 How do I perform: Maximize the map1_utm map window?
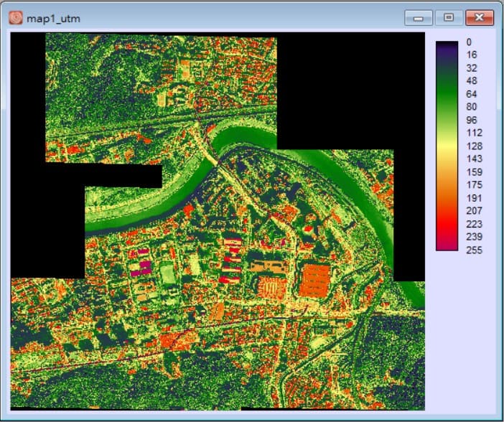tap(449, 17)
